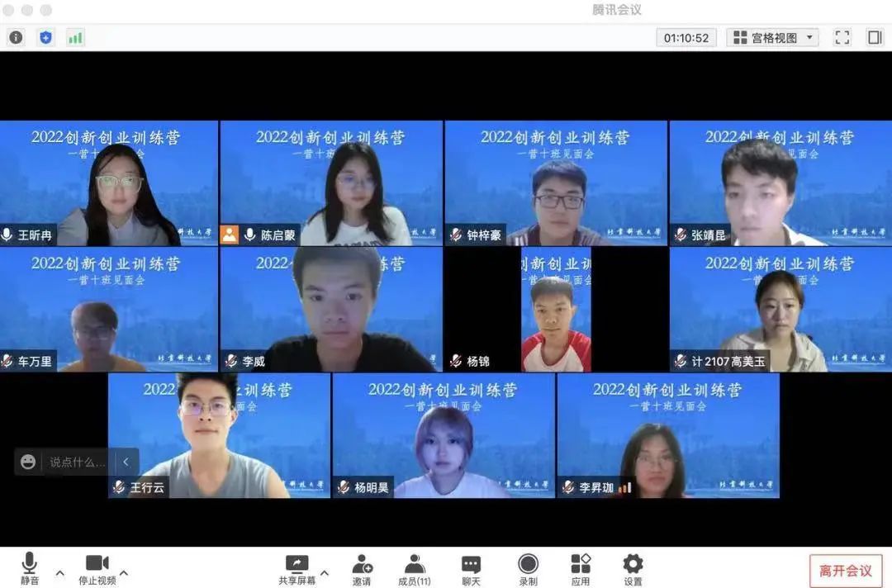Expand audio options arrow beside mute
Viewport: 892px width, 588px height.
[59, 572]
